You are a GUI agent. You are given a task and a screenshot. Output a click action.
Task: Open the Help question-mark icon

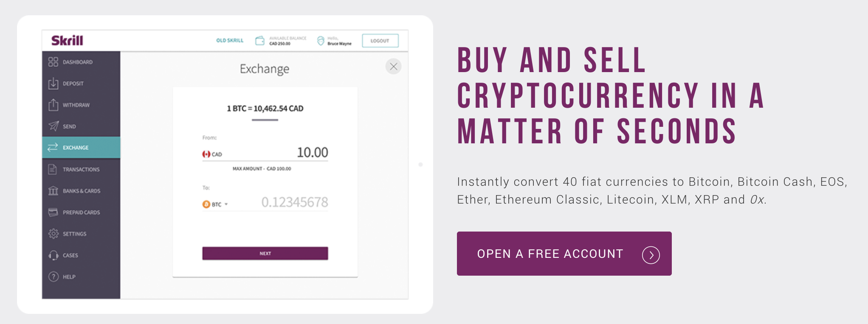53,277
